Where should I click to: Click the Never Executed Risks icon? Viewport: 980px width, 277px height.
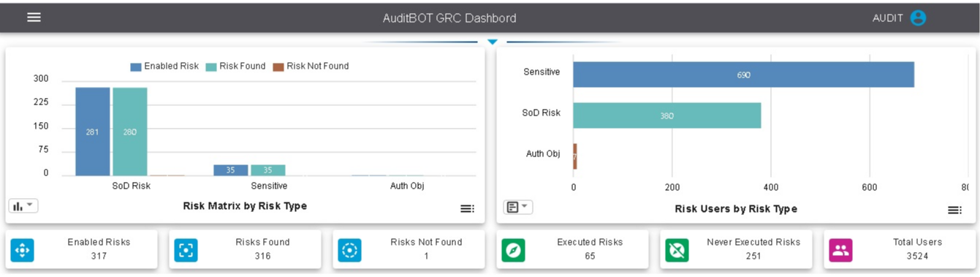pyautogui.click(x=677, y=251)
